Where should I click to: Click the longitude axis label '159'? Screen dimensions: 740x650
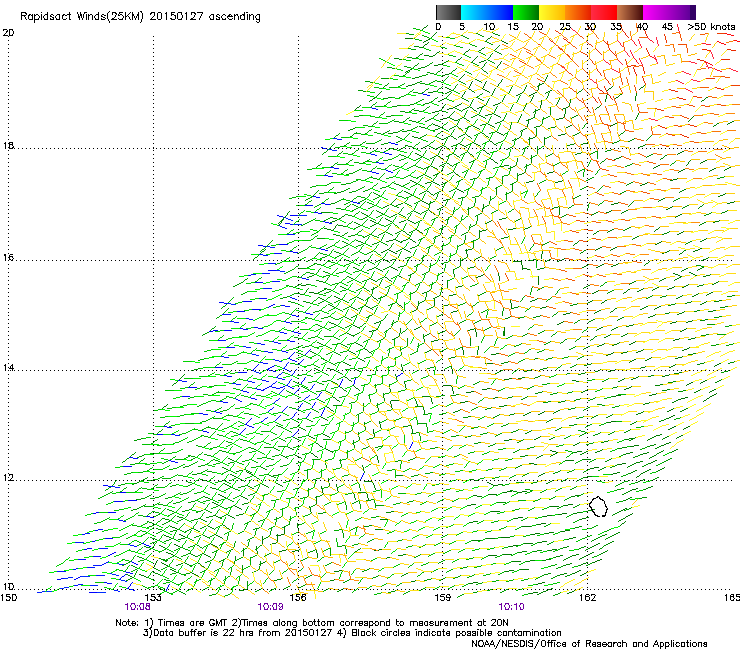[x=442, y=598]
